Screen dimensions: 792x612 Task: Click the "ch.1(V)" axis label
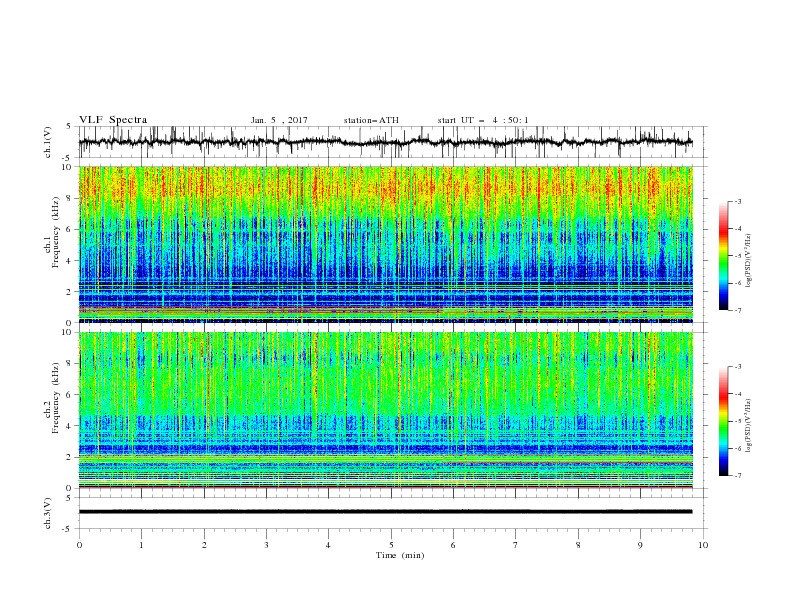tap(48, 142)
